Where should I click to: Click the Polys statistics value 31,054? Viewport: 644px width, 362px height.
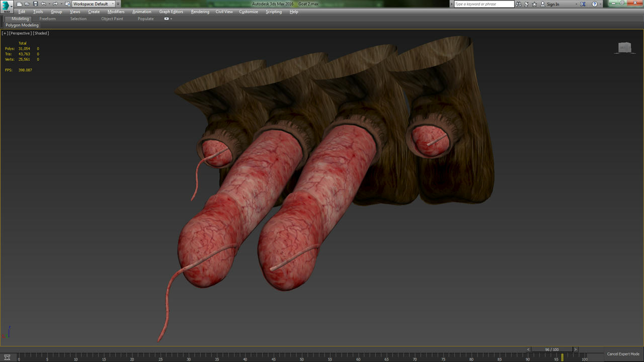click(24, 49)
